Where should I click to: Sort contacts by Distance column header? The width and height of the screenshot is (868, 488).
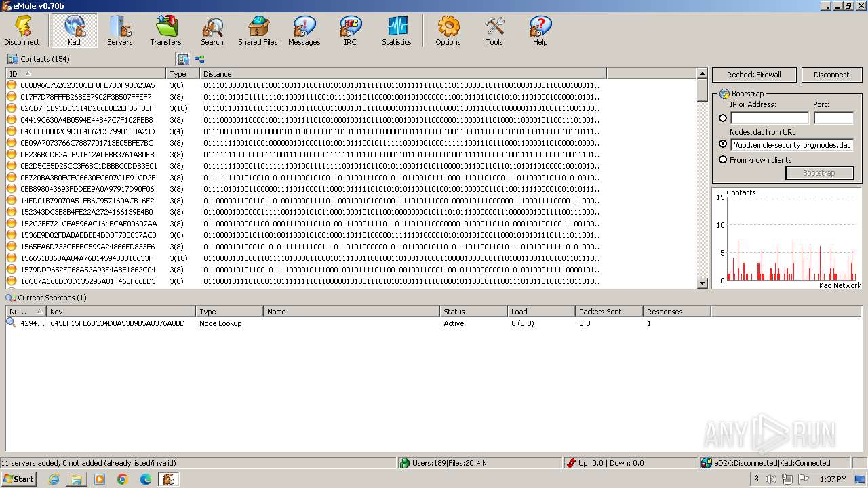pyautogui.click(x=403, y=73)
